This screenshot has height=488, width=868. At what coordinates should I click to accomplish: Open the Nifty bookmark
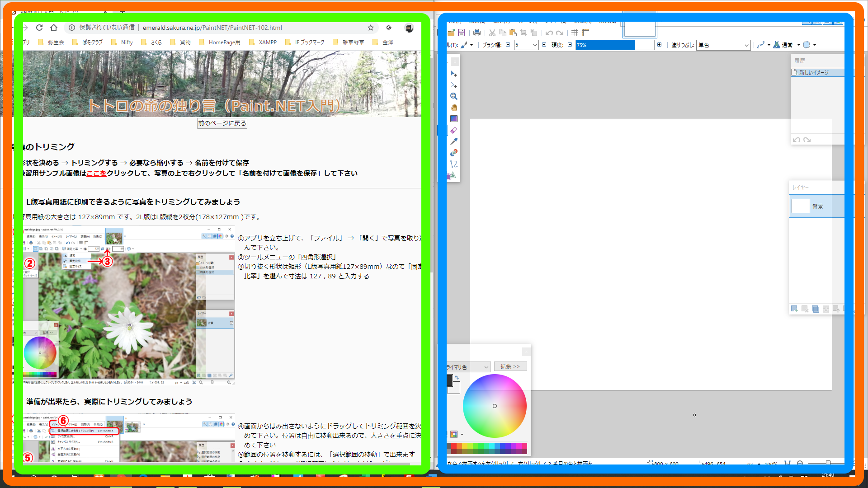[122, 42]
